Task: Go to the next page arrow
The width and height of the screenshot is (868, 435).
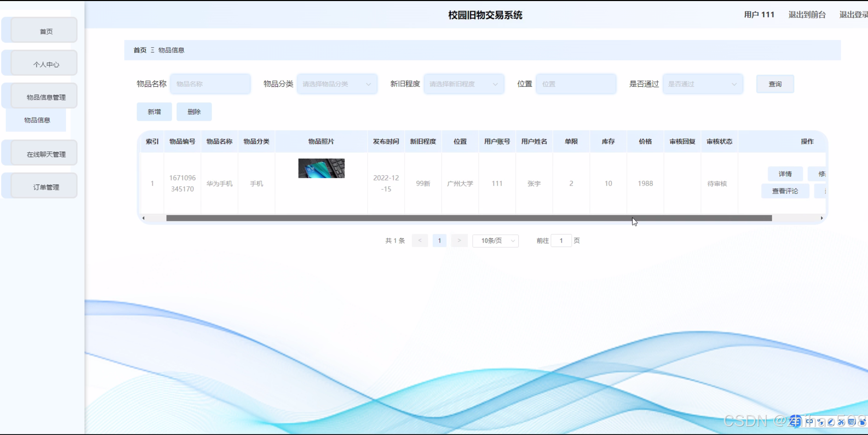Action: 459,241
